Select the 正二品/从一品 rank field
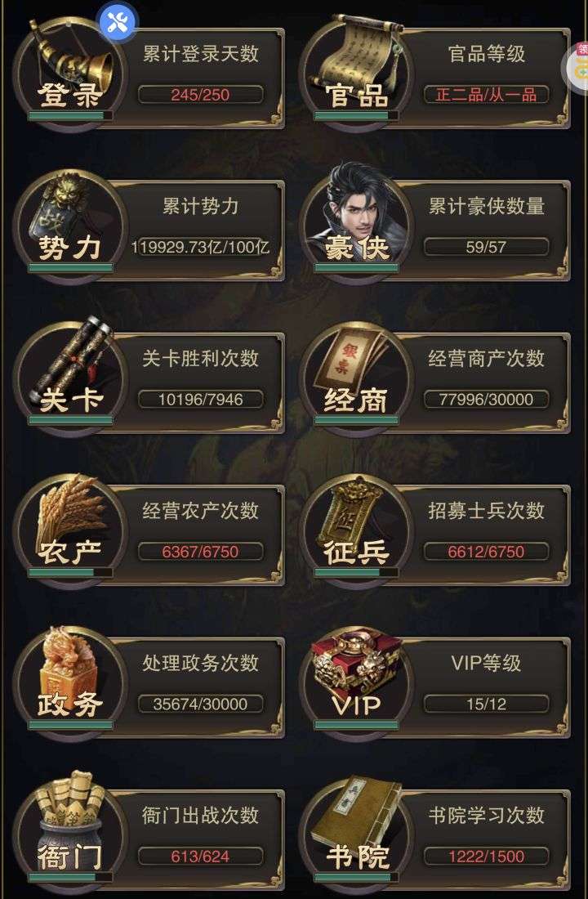 tap(486, 95)
